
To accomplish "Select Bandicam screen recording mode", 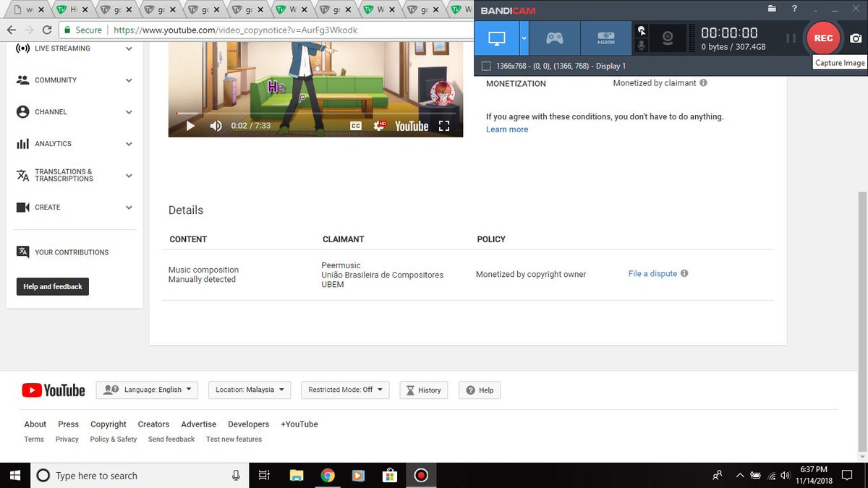I will tap(497, 38).
